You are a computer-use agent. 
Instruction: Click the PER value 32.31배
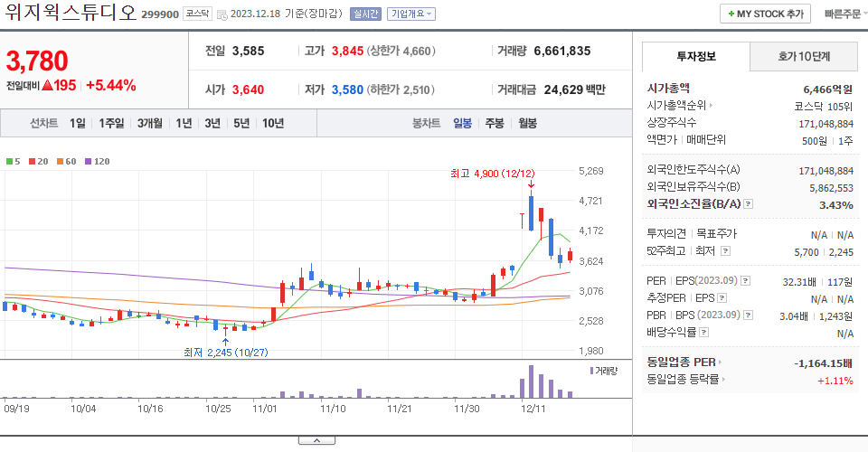tap(799, 282)
